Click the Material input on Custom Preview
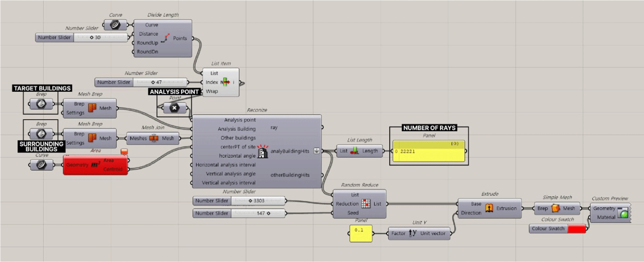This screenshot has height=262, width=644. coord(606,217)
